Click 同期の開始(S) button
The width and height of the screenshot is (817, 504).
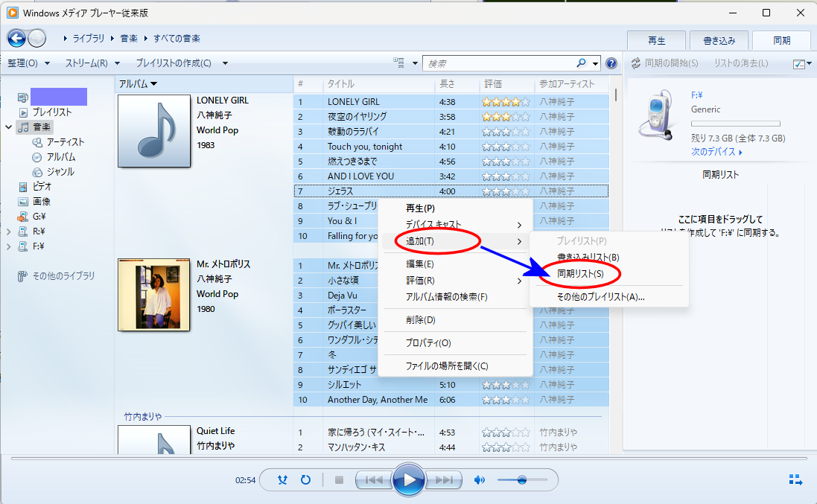pos(665,63)
